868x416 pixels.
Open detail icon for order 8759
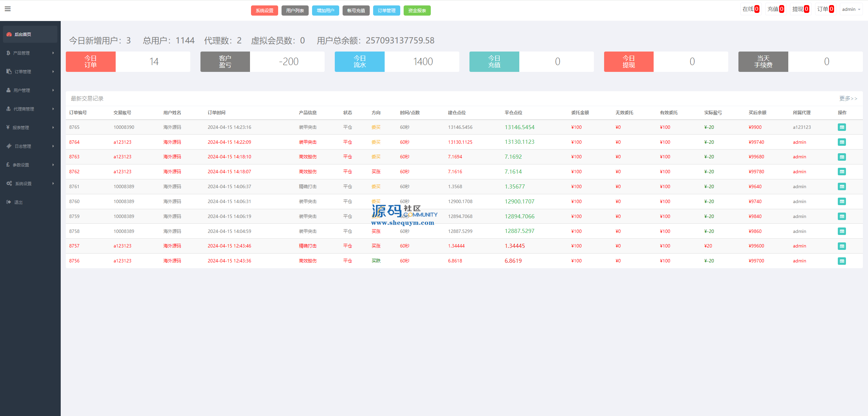pyautogui.click(x=842, y=216)
